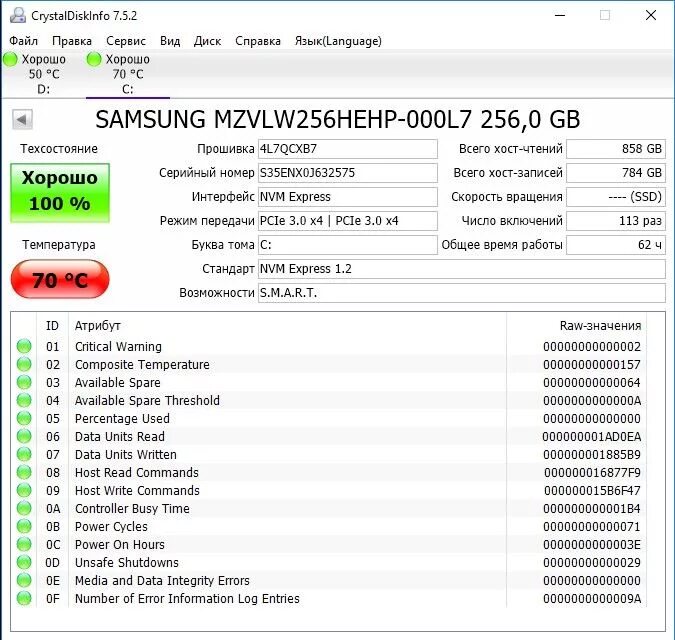Click the total working time value 62 ч

[616, 245]
